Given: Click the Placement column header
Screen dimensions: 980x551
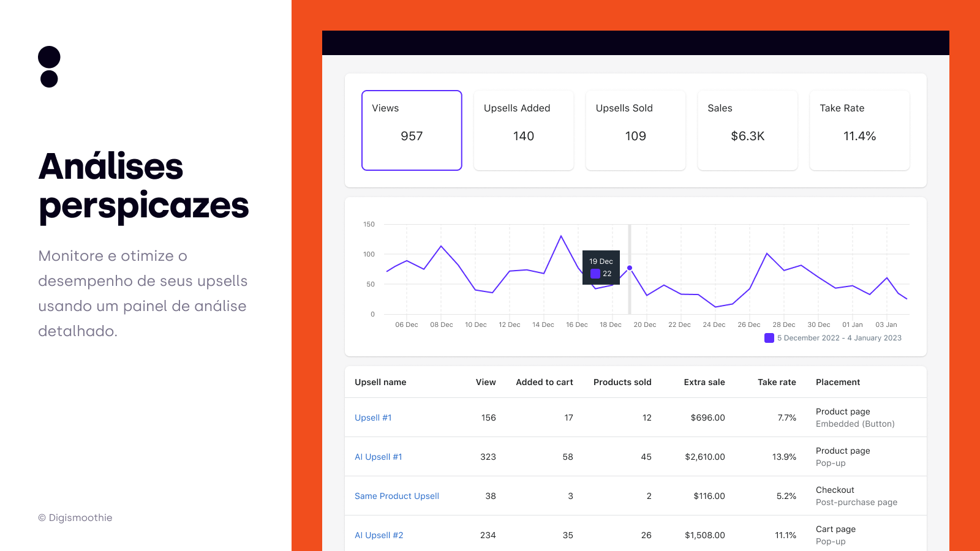Looking at the screenshot, I should pos(838,382).
